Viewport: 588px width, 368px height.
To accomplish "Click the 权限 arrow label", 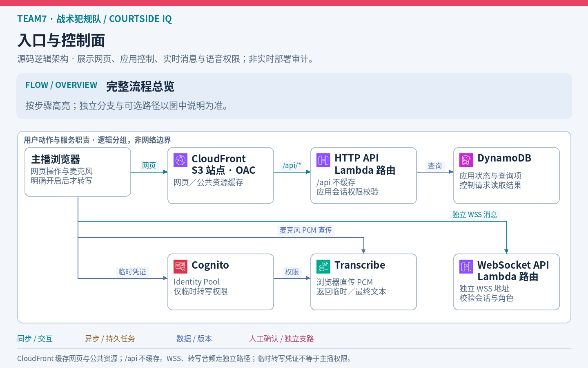I will (292, 272).
